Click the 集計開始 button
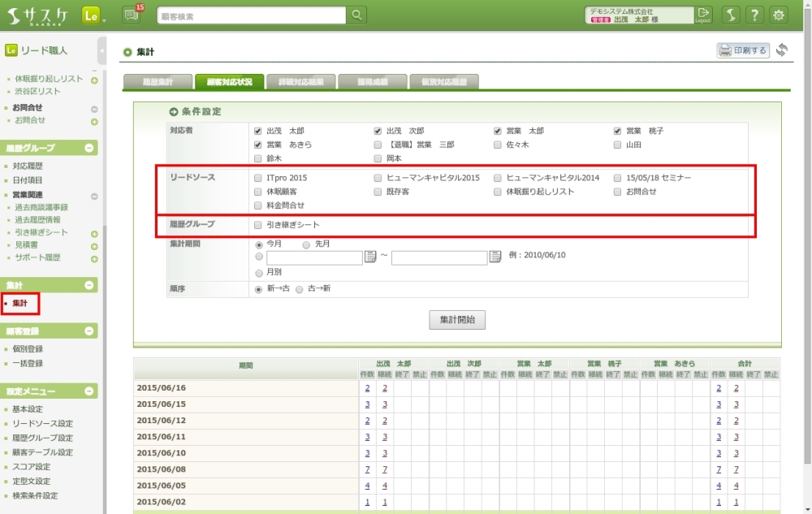Image resolution: width=812 pixels, height=514 pixels. tap(457, 320)
